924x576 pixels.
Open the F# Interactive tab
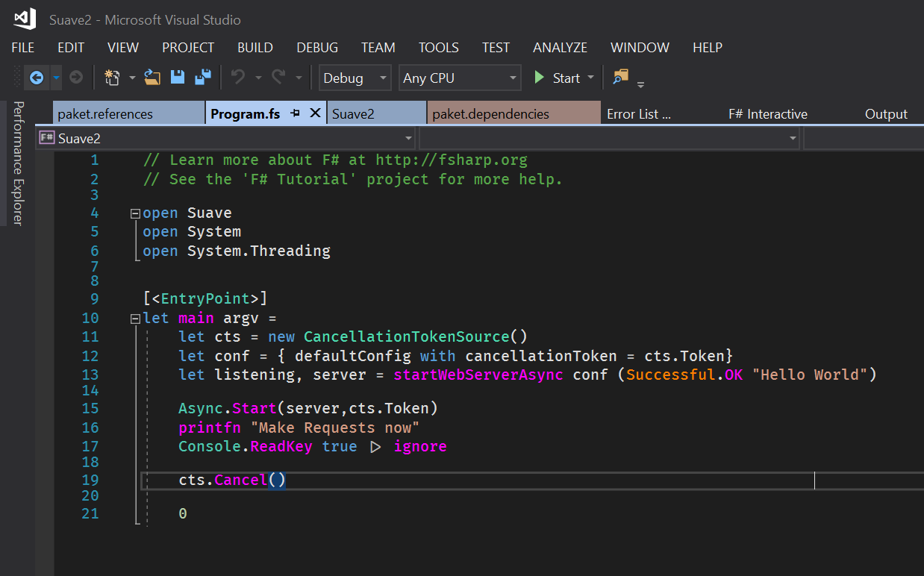click(768, 114)
